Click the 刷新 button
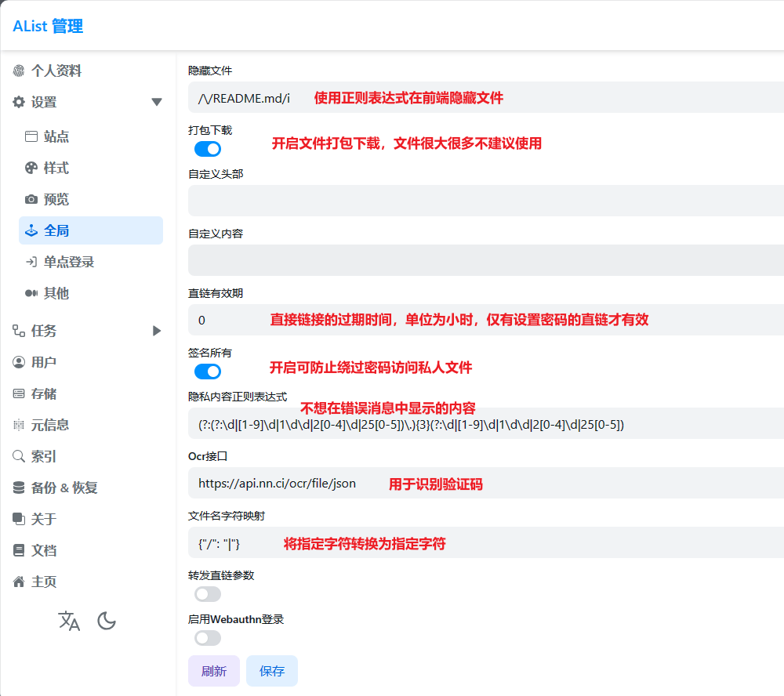Viewport: 784px width, 696px height. point(214,671)
